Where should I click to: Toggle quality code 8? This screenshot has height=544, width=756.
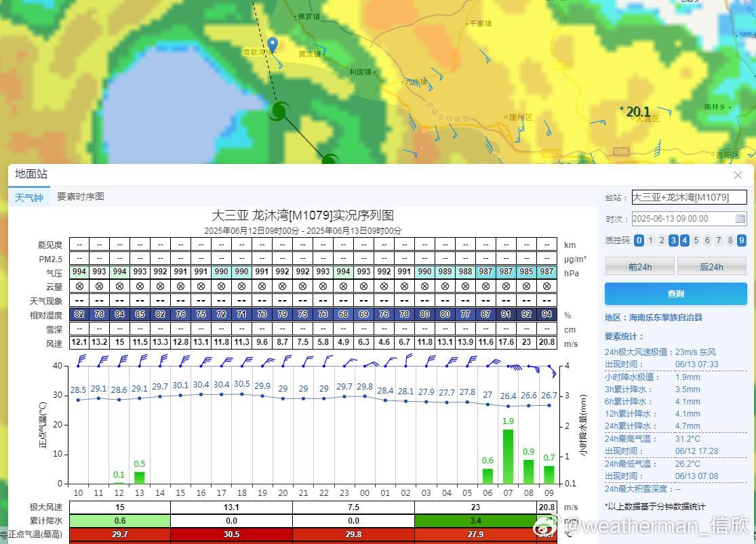[x=730, y=240]
